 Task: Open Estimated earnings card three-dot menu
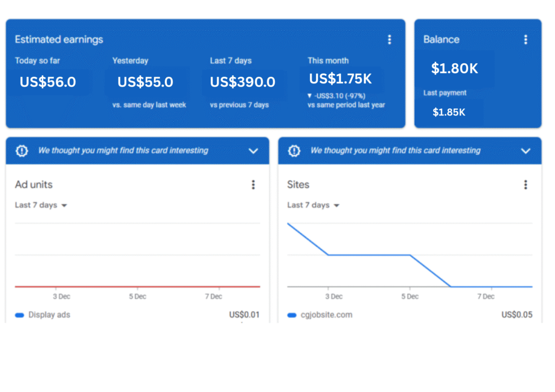click(x=389, y=40)
